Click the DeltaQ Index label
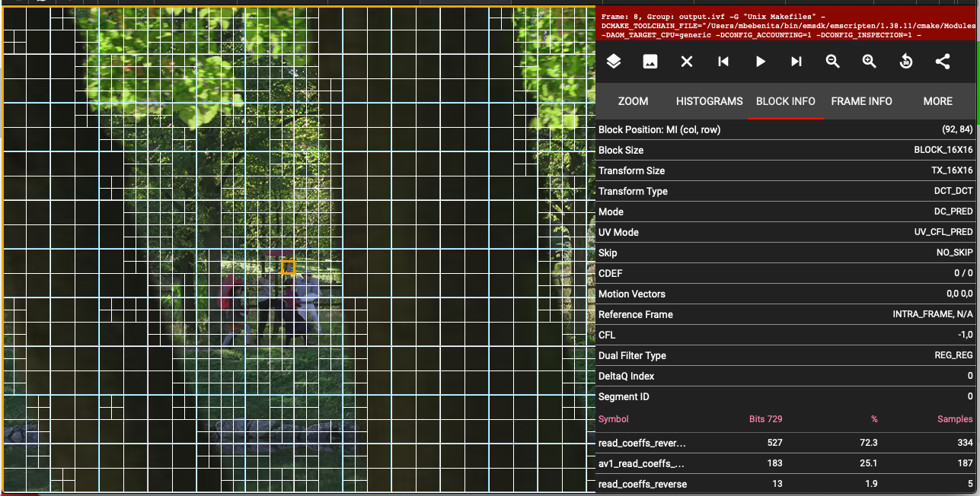 point(626,377)
